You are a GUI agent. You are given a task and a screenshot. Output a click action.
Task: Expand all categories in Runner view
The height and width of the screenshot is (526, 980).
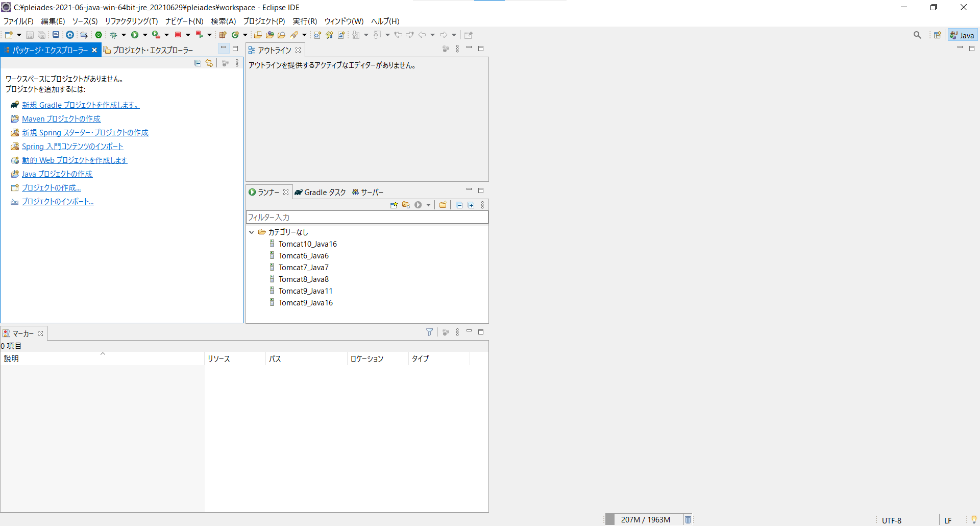pos(471,205)
